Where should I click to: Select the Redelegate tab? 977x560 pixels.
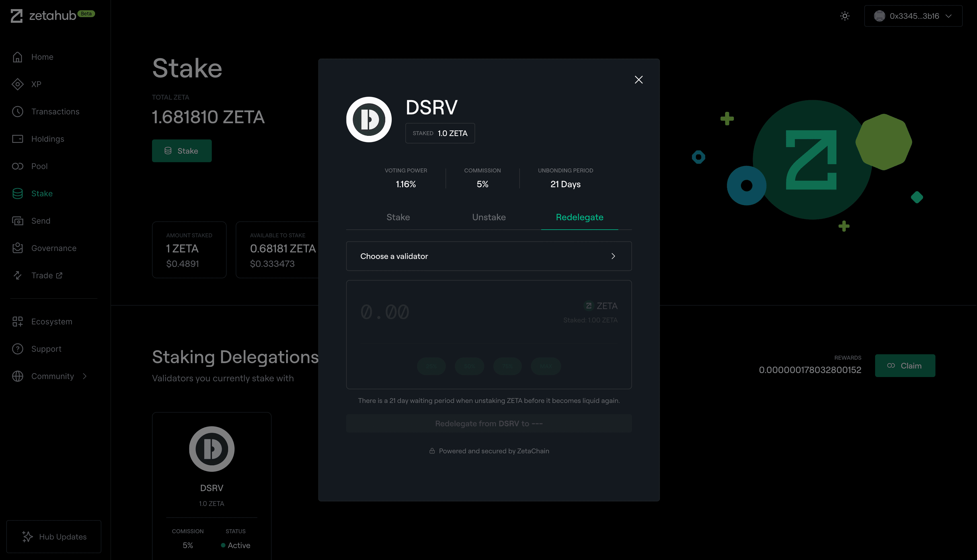pos(579,217)
